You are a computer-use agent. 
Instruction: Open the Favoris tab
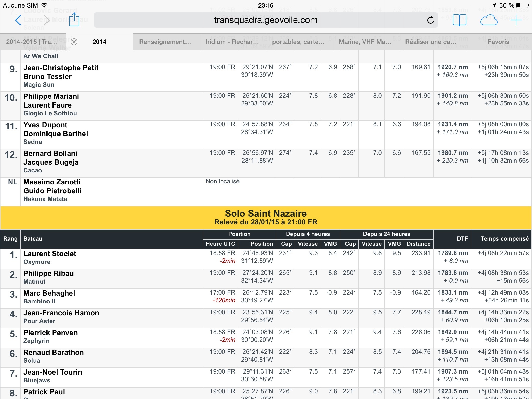point(498,42)
